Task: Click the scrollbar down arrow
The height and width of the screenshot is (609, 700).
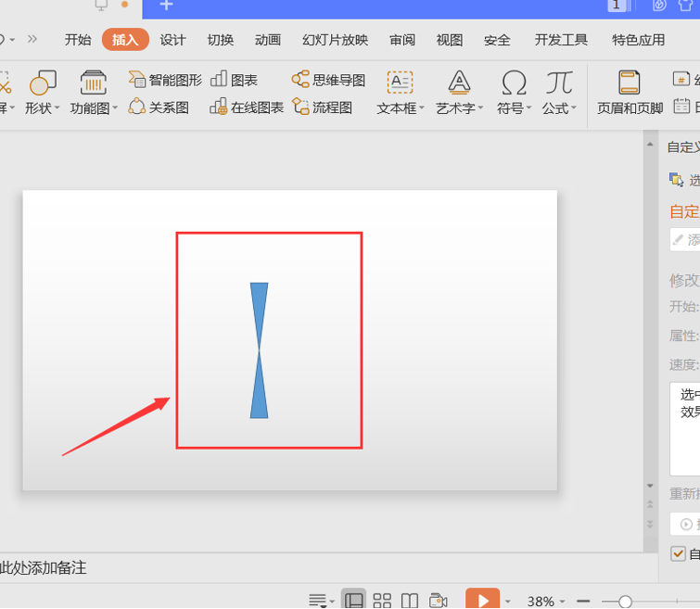Action: 650,486
